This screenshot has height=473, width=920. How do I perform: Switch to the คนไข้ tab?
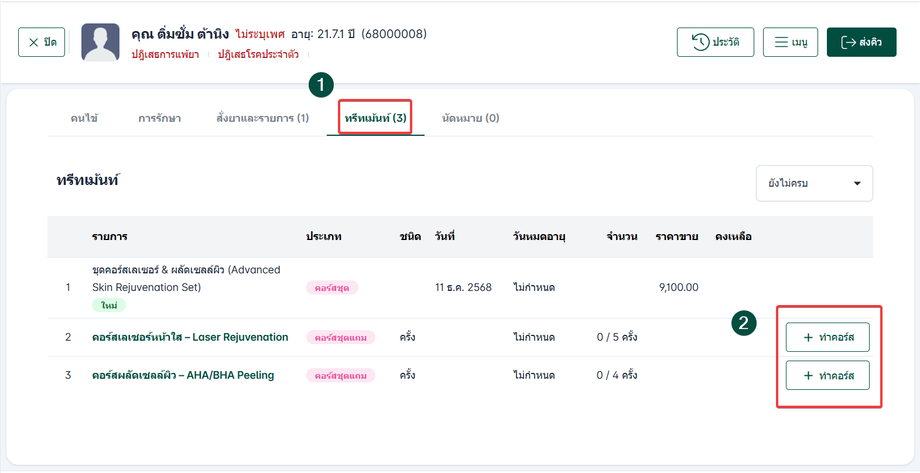[x=84, y=118]
